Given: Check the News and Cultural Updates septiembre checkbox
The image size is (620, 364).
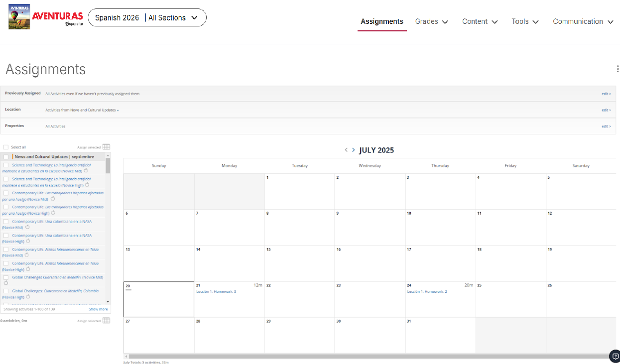Looking at the screenshot, I should tap(6, 157).
